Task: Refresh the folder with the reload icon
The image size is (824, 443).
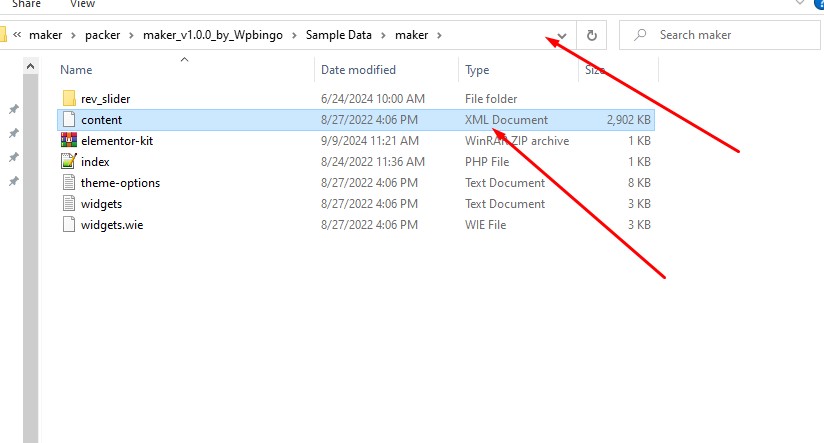Action: point(592,35)
